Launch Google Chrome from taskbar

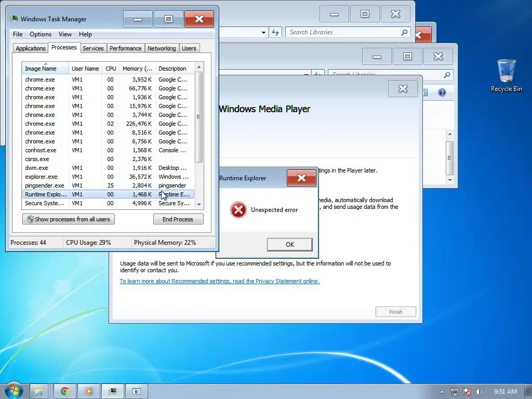click(x=65, y=391)
